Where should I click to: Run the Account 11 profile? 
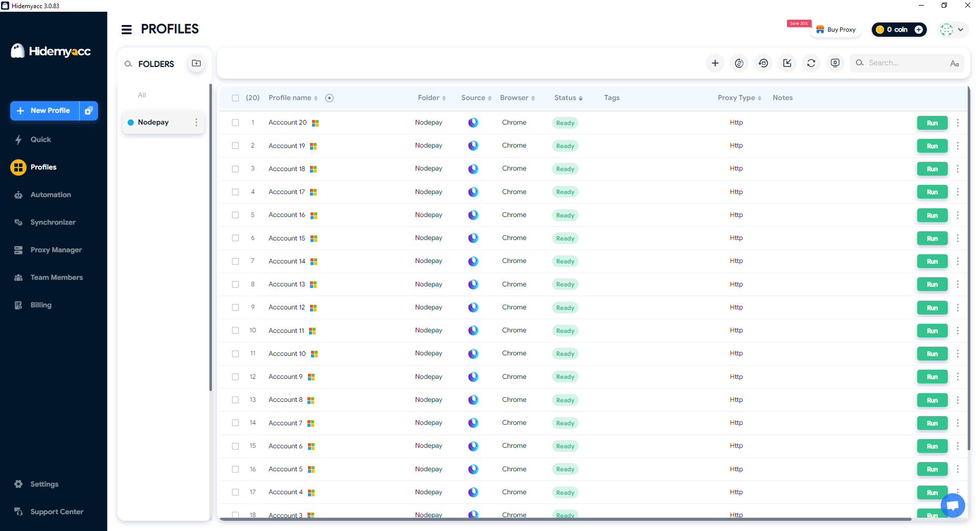932,331
